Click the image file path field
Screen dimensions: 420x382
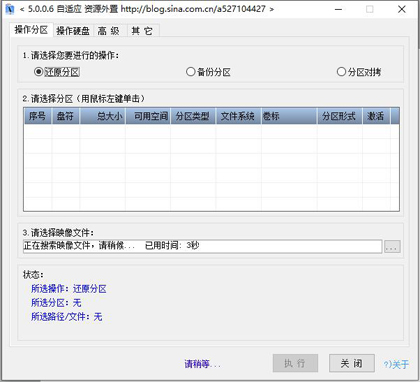203,246
